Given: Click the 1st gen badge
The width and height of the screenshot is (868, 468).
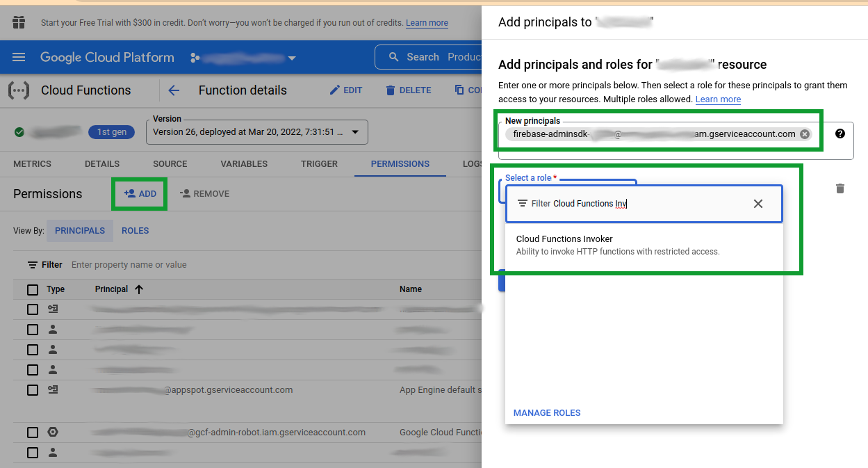Looking at the screenshot, I should (111, 132).
